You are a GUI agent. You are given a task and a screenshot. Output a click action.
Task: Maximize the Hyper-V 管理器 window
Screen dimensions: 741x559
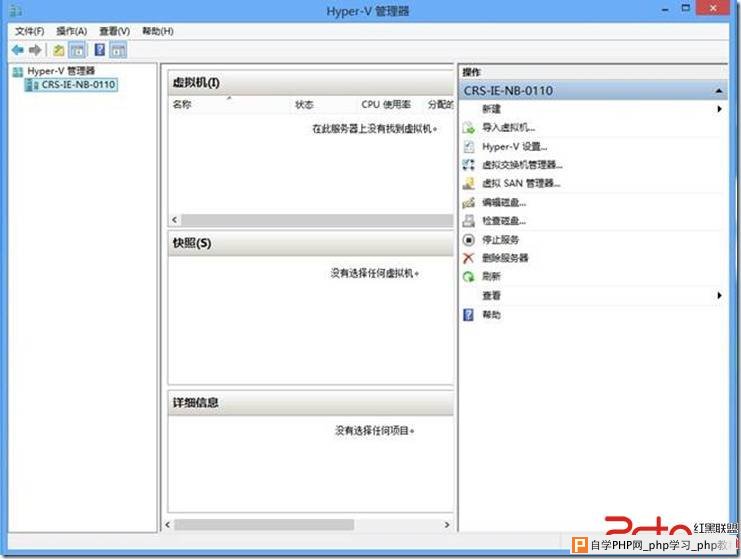pos(686,8)
